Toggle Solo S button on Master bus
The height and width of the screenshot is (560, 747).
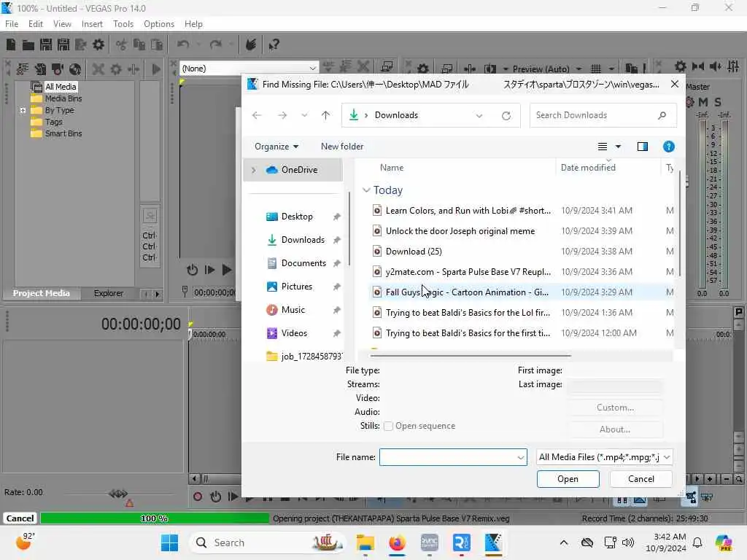pos(718,102)
